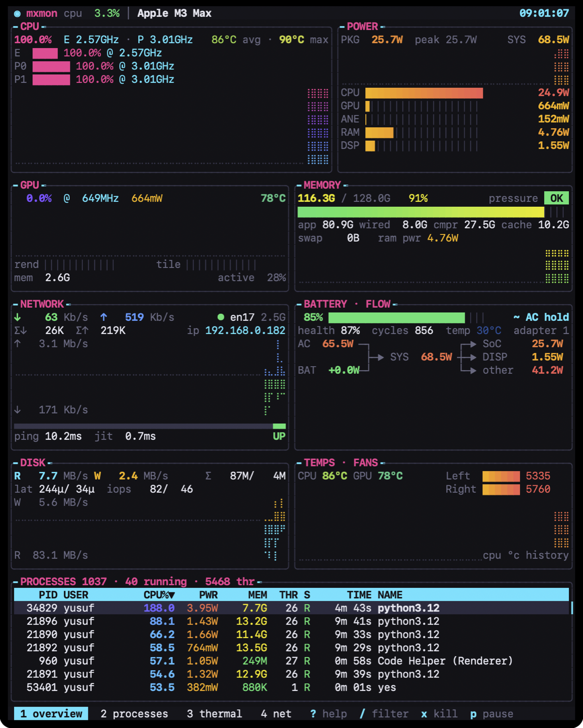The image size is (583, 728).
Task: Open the 2 processes tab
Action: tap(134, 713)
